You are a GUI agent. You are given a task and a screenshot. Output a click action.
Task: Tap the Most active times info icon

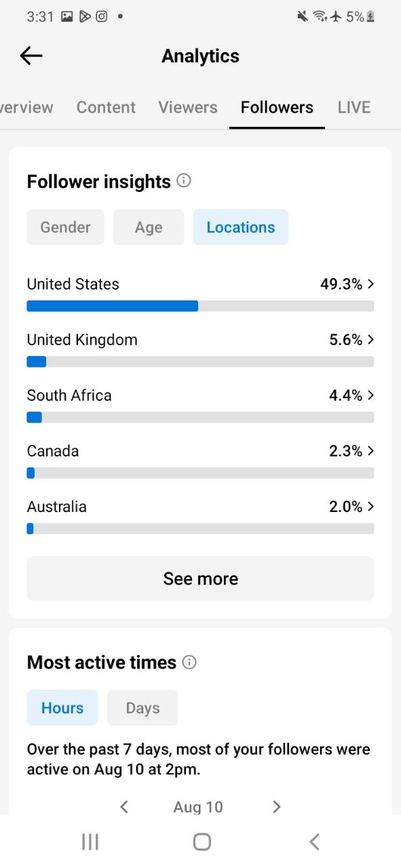[189, 662]
